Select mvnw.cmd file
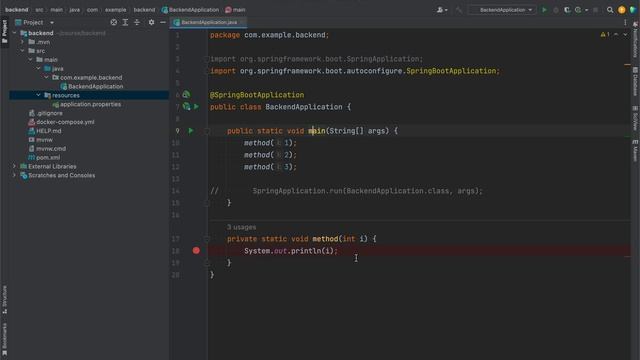This screenshot has height=360, width=640. point(47,149)
